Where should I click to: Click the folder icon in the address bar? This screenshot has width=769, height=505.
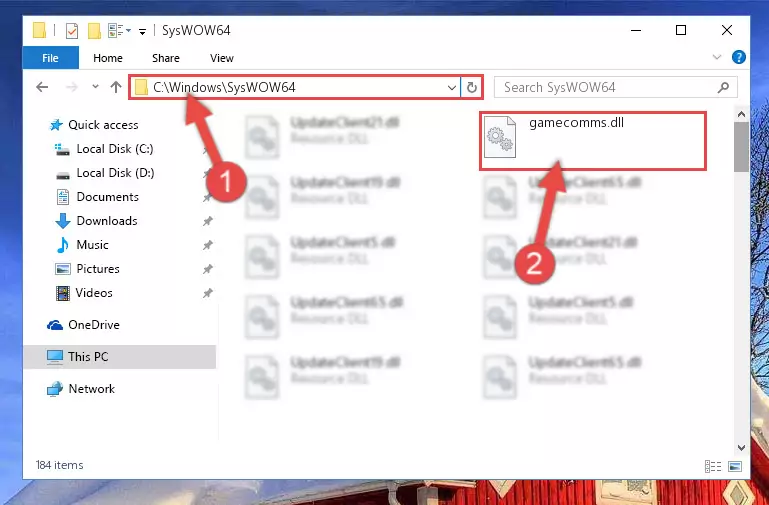coord(141,88)
